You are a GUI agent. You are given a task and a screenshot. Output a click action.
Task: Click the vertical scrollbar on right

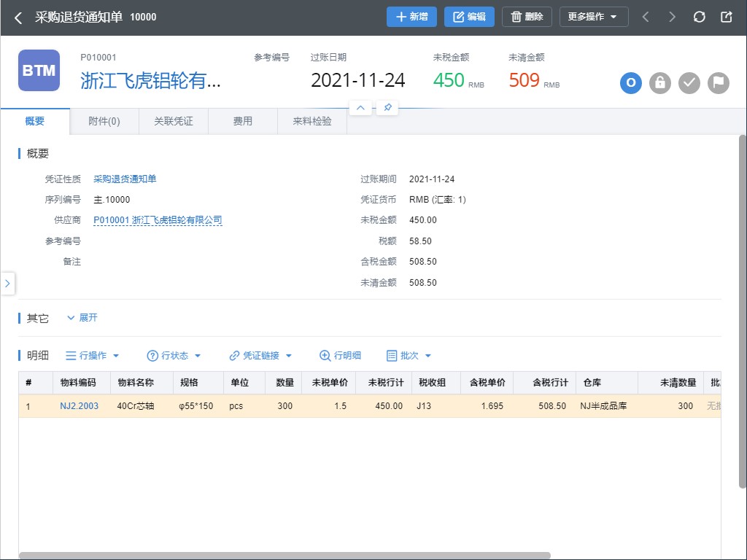tap(743, 311)
